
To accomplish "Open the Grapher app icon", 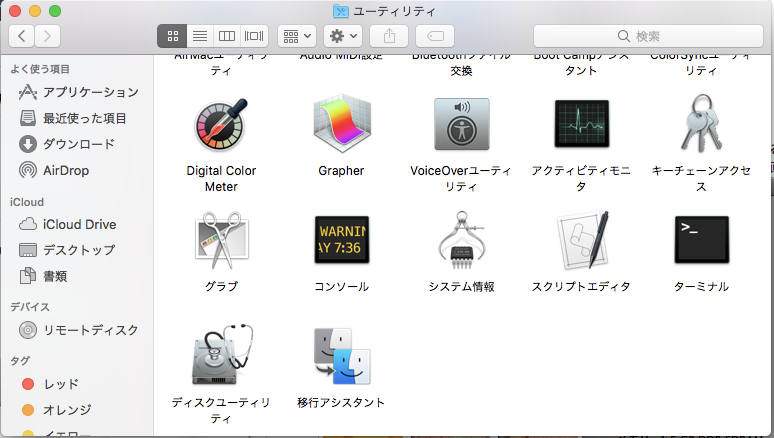I will [x=341, y=124].
